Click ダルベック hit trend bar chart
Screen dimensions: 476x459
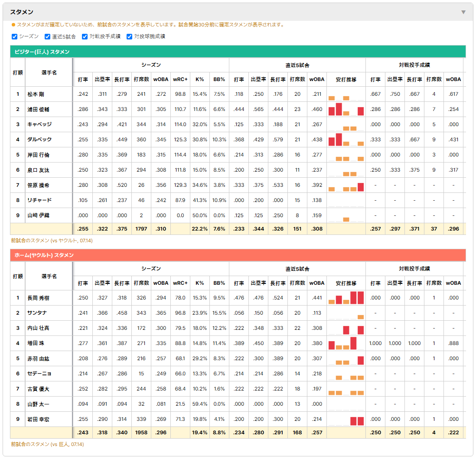(346, 140)
